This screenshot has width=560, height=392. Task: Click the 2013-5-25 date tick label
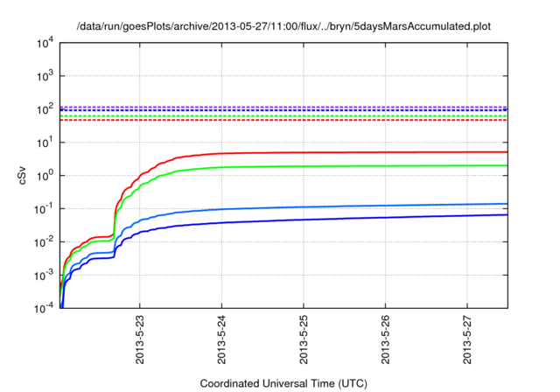pyautogui.click(x=304, y=339)
